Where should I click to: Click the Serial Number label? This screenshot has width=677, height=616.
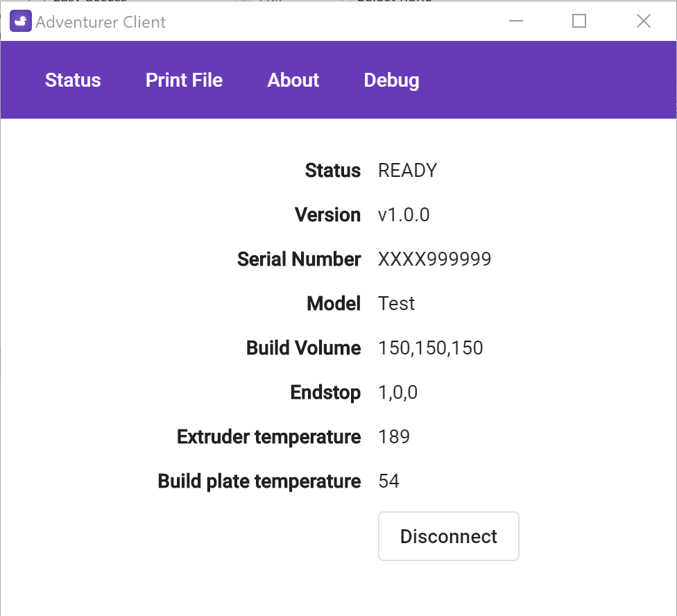tap(299, 259)
